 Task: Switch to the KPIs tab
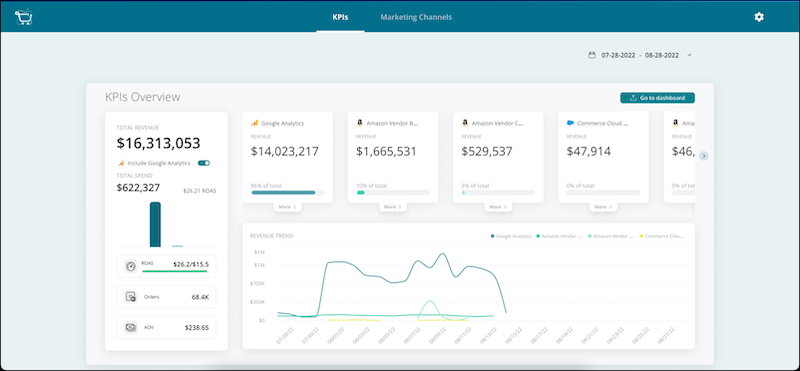(x=340, y=17)
